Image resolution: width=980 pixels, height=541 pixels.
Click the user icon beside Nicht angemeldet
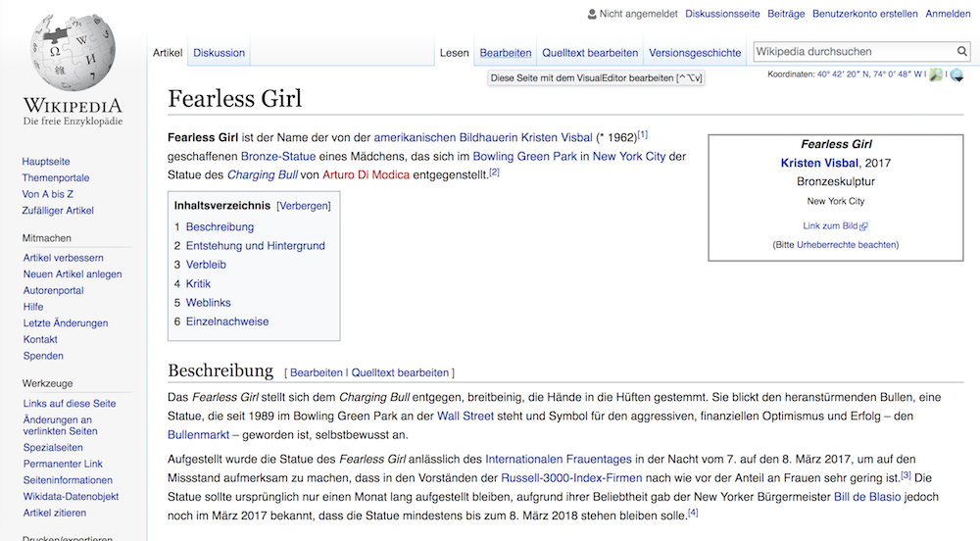[x=591, y=14]
